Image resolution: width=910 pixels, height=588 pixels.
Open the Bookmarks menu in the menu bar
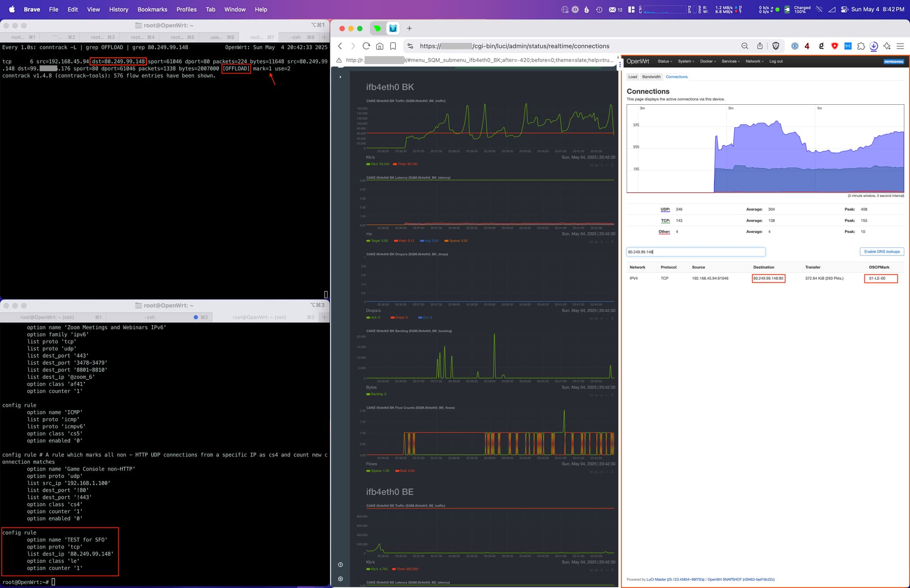click(x=152, y=9)
